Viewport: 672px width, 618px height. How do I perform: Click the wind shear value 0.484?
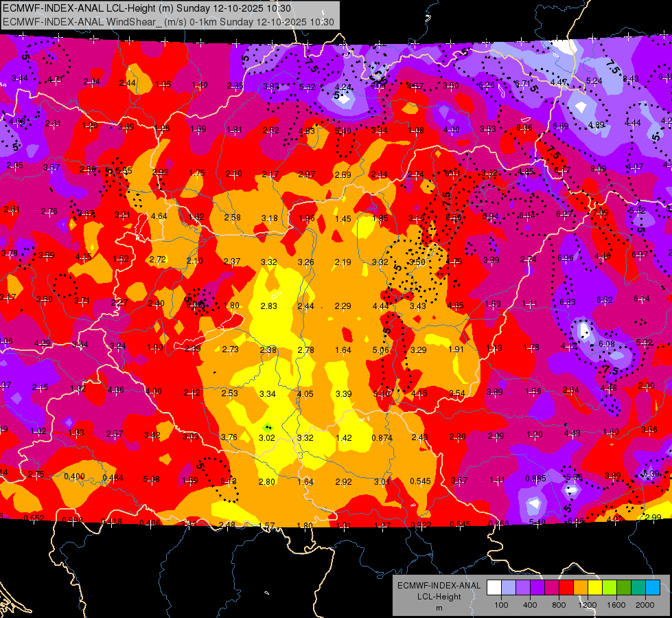(x=113, y=478)
